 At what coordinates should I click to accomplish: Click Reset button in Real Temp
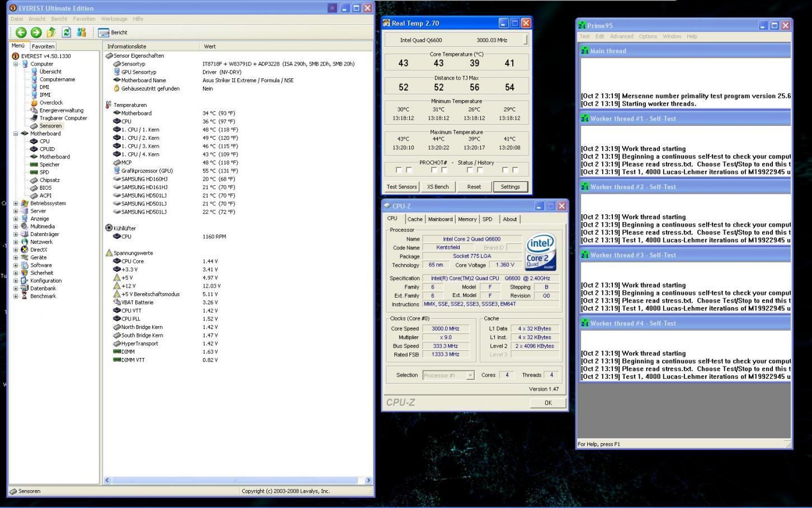tap(474, 187)
